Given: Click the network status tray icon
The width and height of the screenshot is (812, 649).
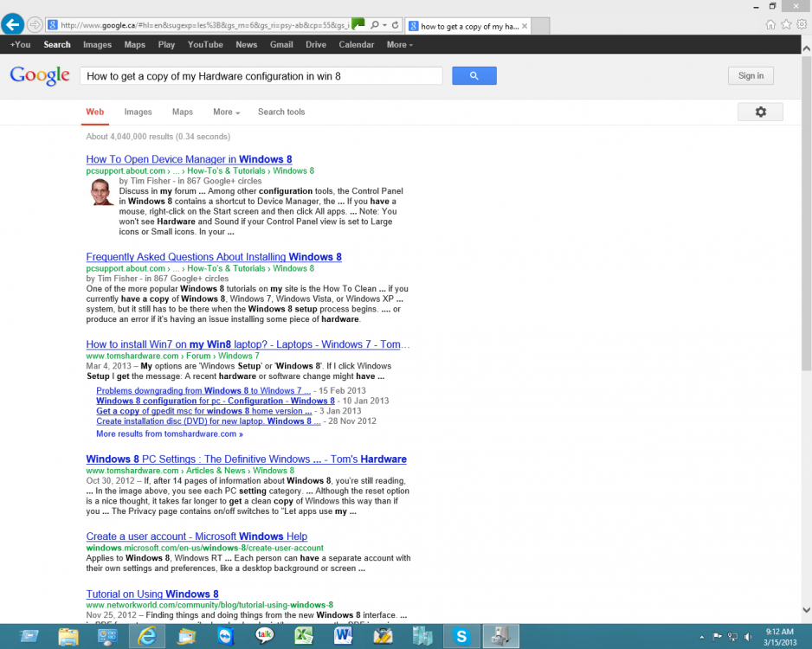Looking at the screenshot, I should pos(732,637).
